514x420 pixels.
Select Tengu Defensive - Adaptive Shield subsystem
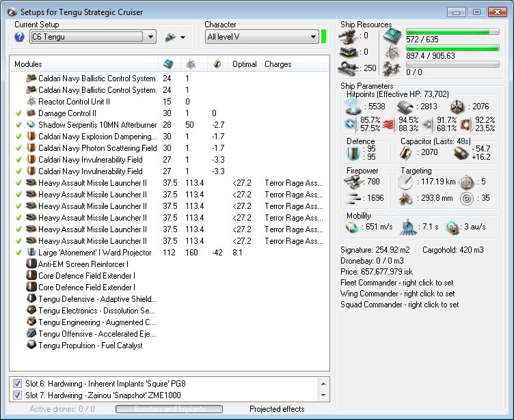click(169, 299)
